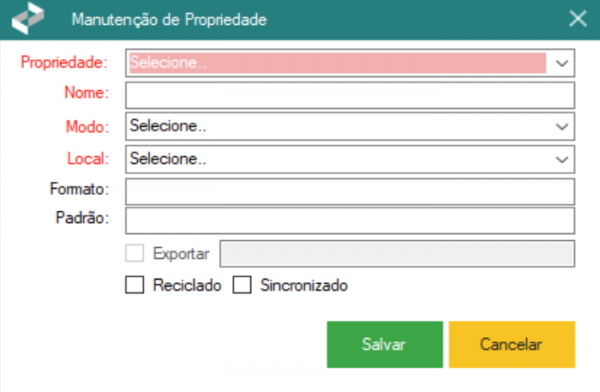The width and height of the screenshot is (600, 392).
Task: Open the Propriedade dropdown arrow
Action: point(561,63)
